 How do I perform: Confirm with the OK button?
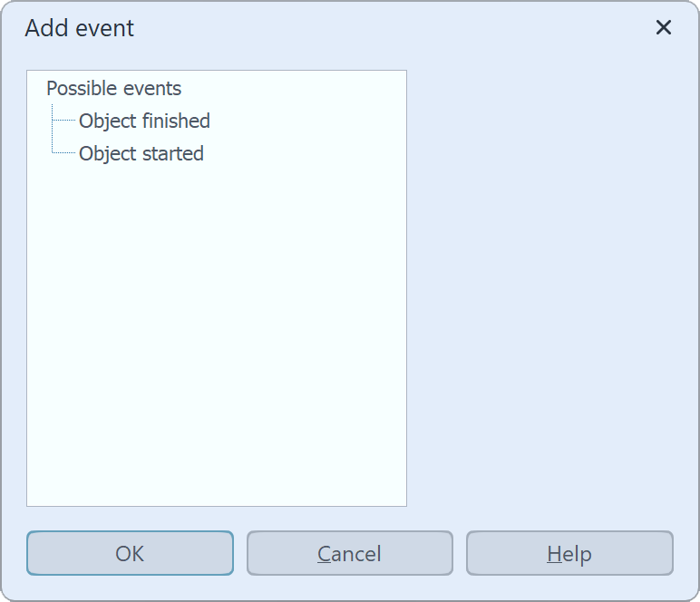[130, 553]
